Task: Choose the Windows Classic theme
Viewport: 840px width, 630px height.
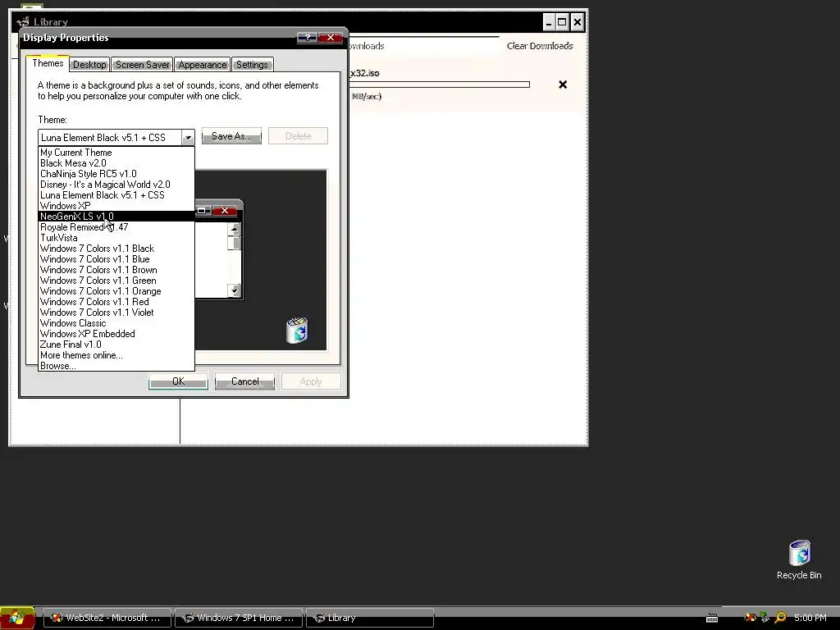Action: [116, 323]
